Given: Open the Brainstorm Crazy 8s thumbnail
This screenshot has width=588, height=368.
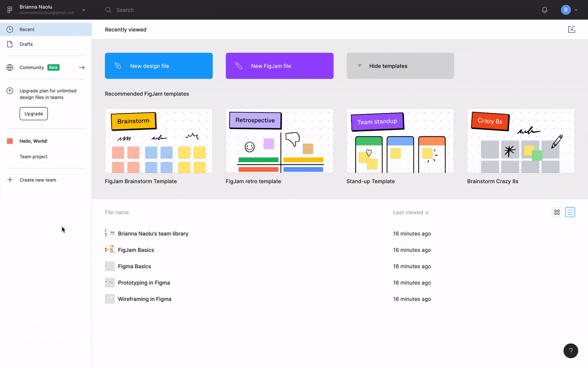Looking at the screenshot, I should tap(521, 141).
